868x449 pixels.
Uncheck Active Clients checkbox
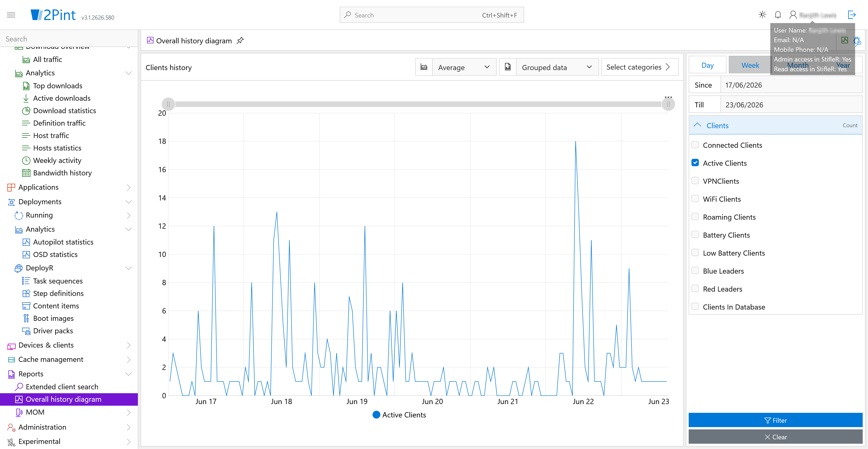pos(695,163)
